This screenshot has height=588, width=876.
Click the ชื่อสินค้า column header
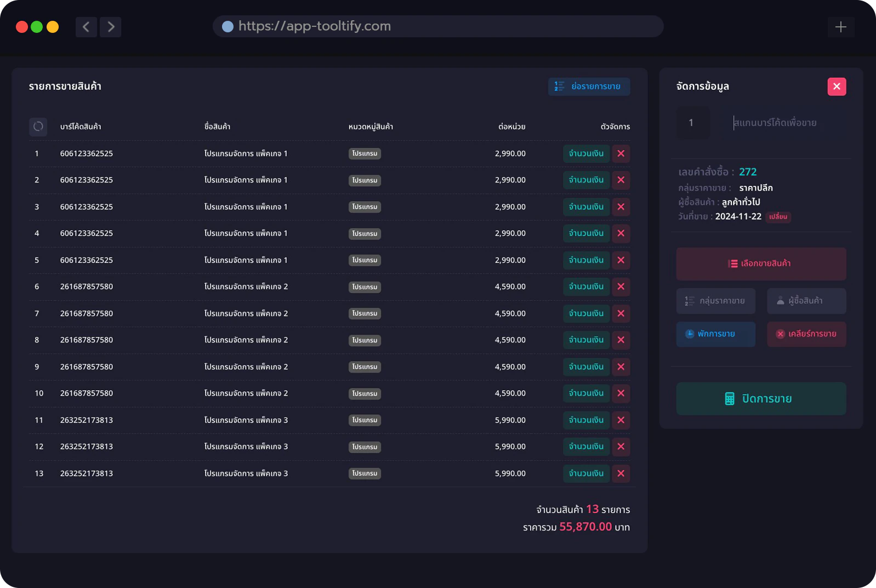(217, 127)
